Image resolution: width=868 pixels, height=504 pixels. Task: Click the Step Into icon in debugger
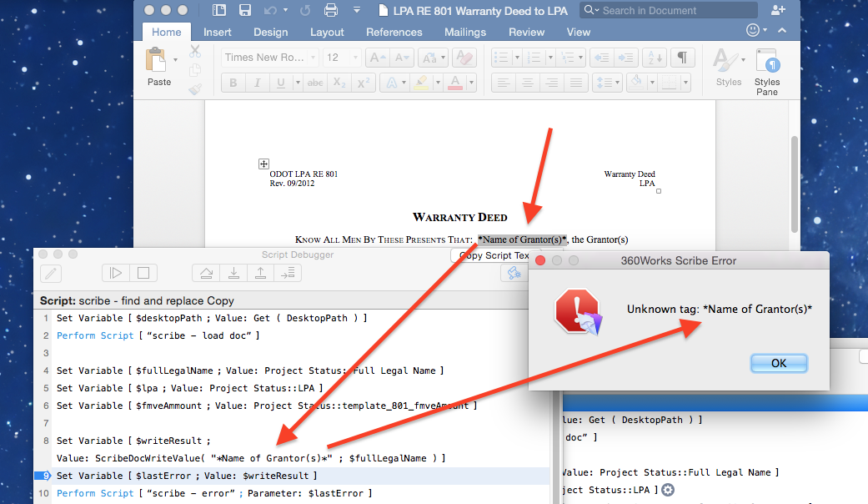233,273
